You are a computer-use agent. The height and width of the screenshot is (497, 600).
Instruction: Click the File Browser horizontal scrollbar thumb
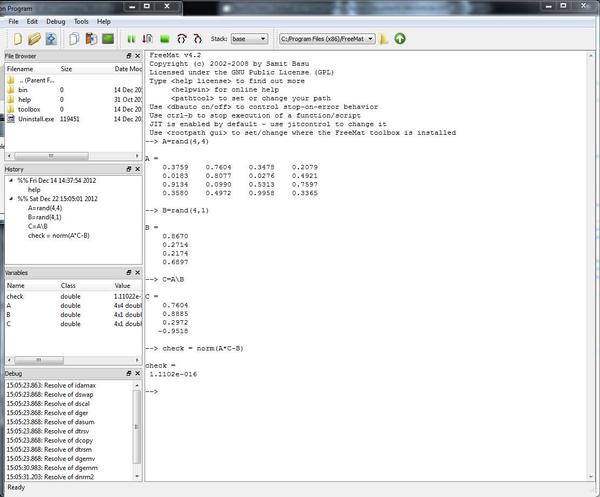tap(51, 156)
